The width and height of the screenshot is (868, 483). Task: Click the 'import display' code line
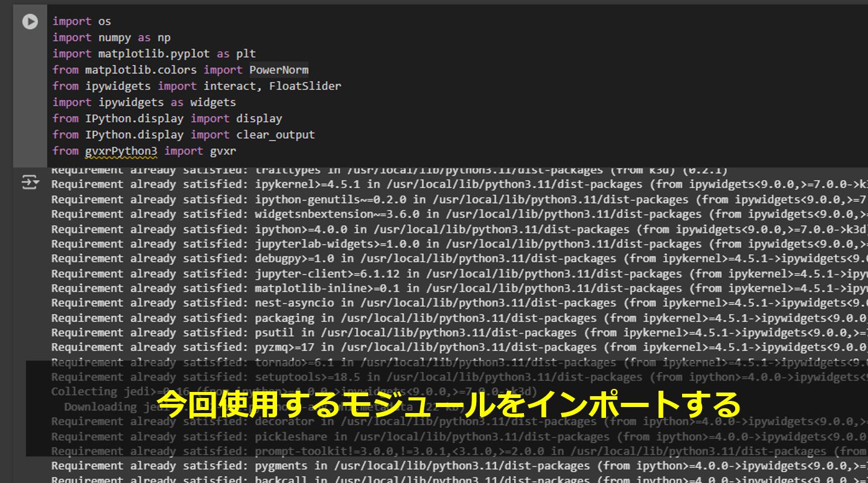coord(167,119)
